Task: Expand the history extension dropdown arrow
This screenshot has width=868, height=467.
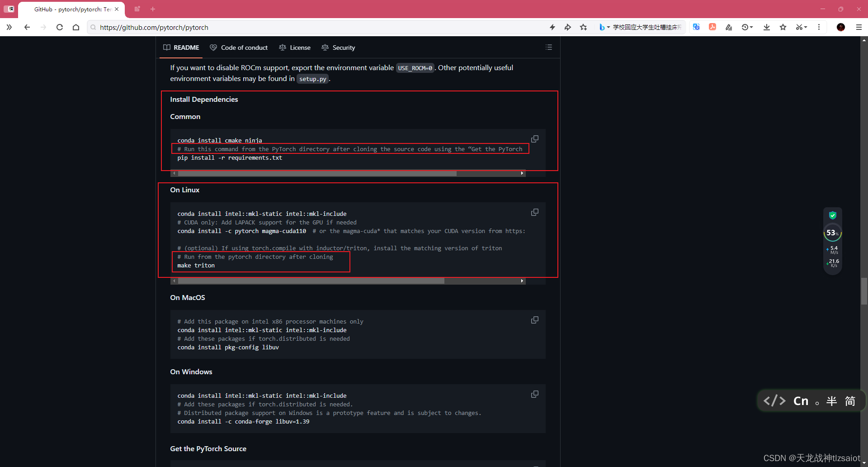Action: (752, 27)
